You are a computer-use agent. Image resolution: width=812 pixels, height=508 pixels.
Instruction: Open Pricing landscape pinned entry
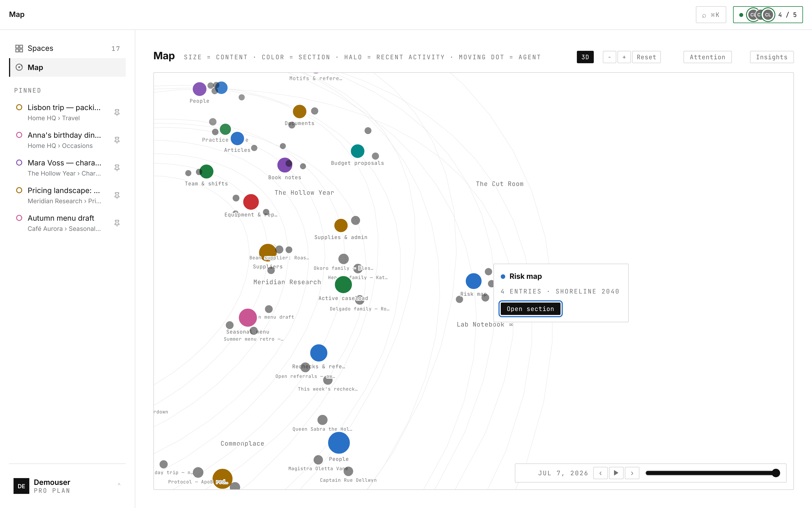(67, 196)
